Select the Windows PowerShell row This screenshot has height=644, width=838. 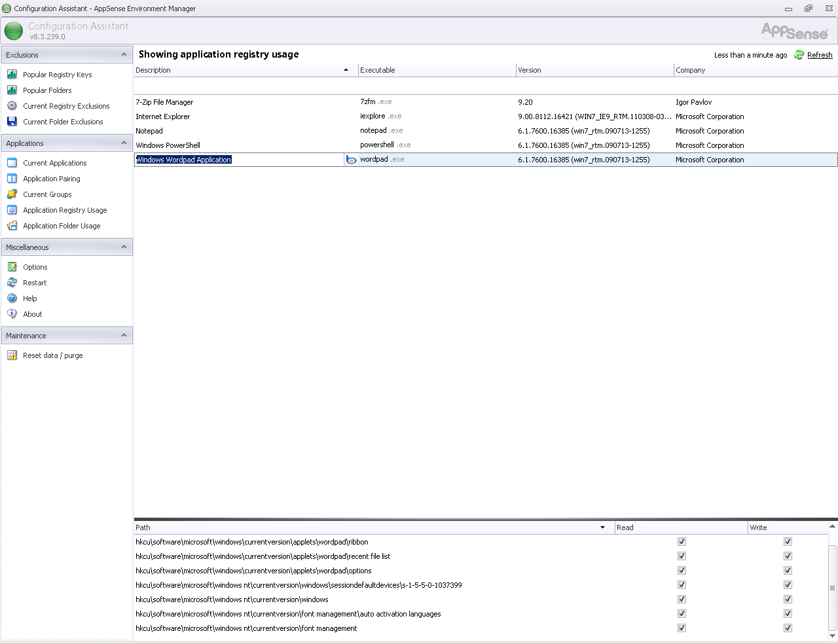pos(486,145)
